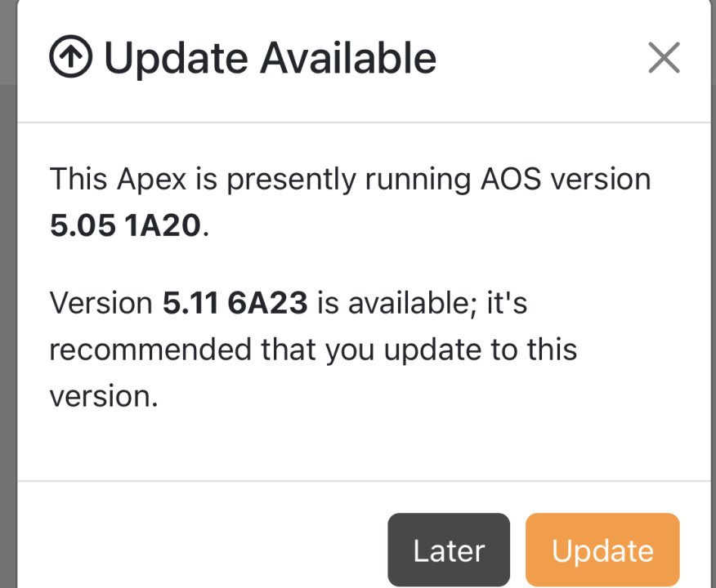Click blank body space below the message
716x588 pixels.
[364, 445]
